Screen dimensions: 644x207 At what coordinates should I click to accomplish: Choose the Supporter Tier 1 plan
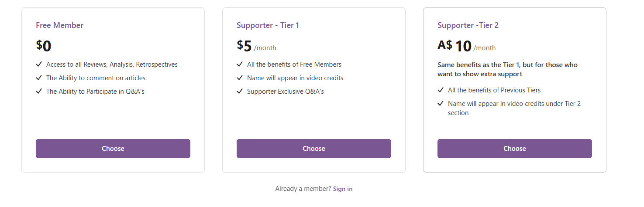314,149
